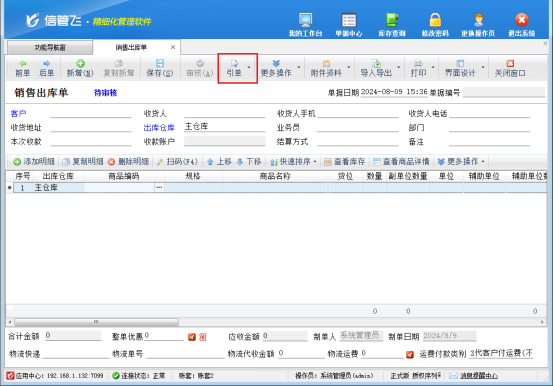Open 库存查询 inventory lookup icon

[392, 25]
